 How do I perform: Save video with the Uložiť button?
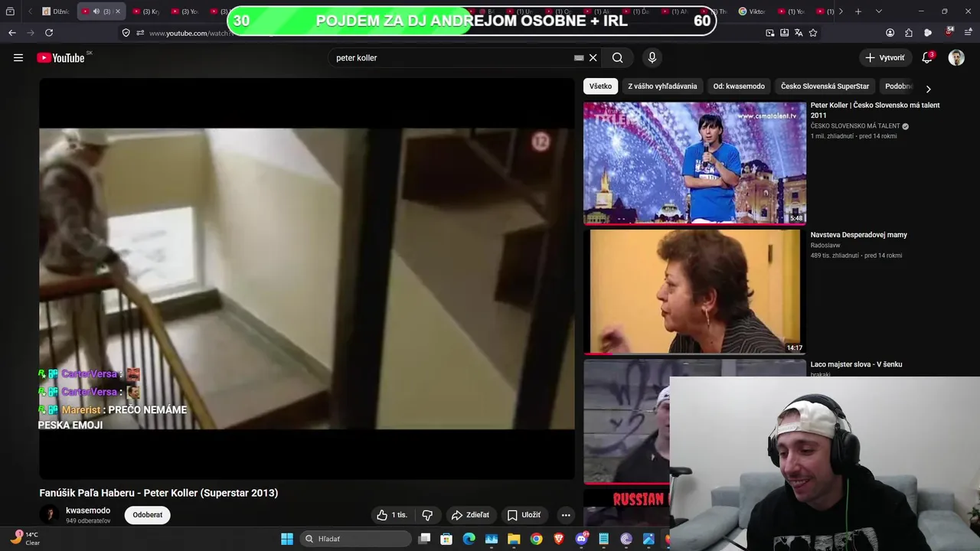coord(524,515)
